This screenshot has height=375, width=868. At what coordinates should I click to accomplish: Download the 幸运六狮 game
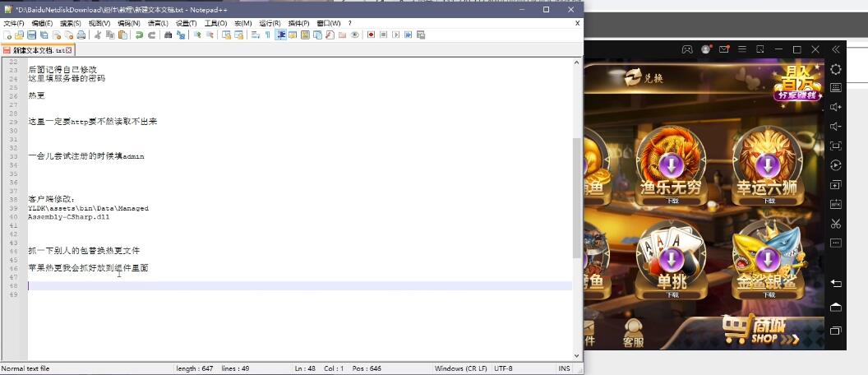tap(767, 164)
